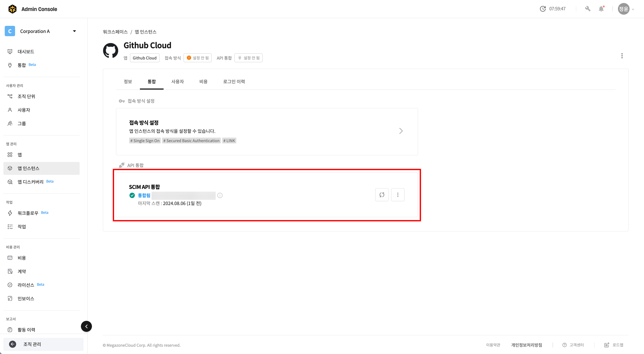Open 계약 in the sidebar

(x=42, y=271)
